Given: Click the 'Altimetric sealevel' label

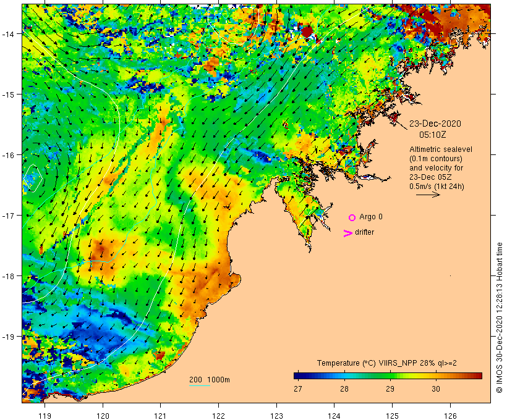Looking at the screenshot, I should click(441, 149).
